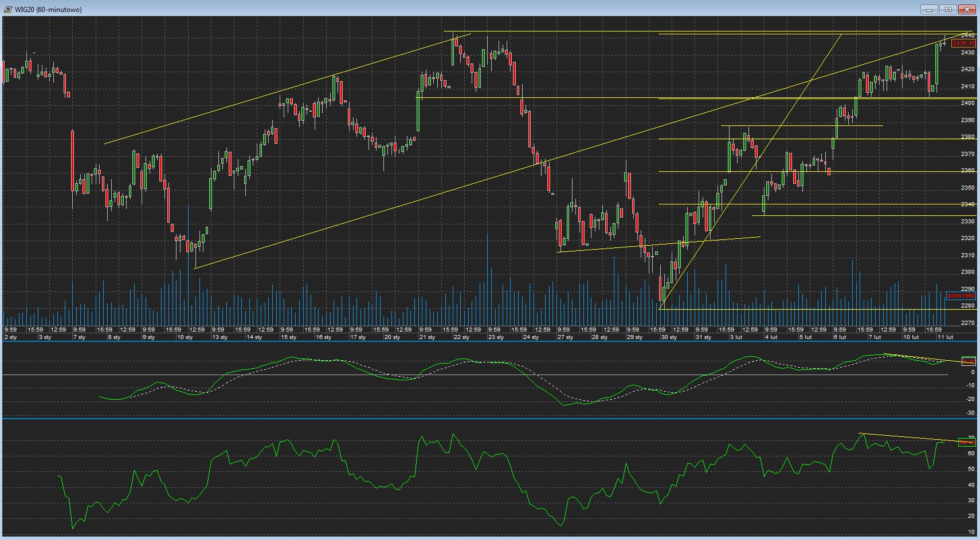Viewport: 980px width, 540px height.
Task: Click the 2370 price axis label
Action: click(x=967, y=154)
